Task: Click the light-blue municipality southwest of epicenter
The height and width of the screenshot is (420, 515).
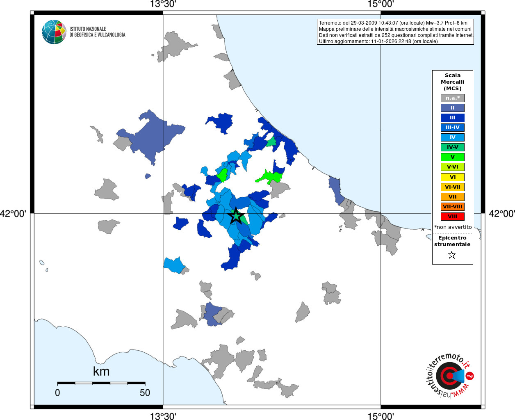Action: (x=174, y=265)
